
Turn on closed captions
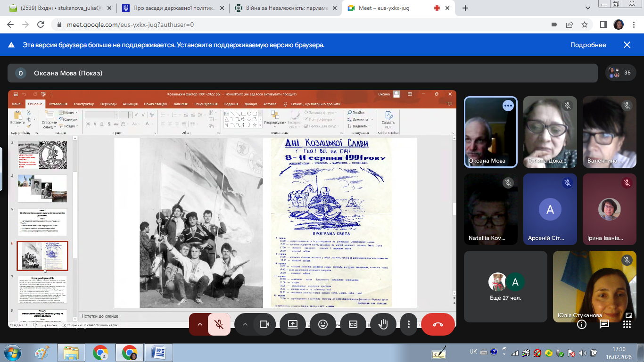(353, 324)
